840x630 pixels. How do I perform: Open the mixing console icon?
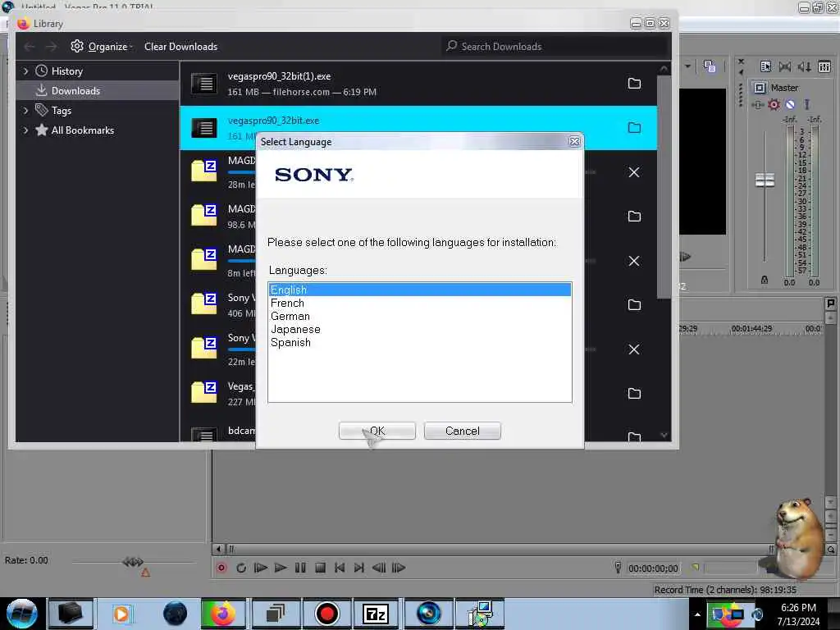point(824,66)
